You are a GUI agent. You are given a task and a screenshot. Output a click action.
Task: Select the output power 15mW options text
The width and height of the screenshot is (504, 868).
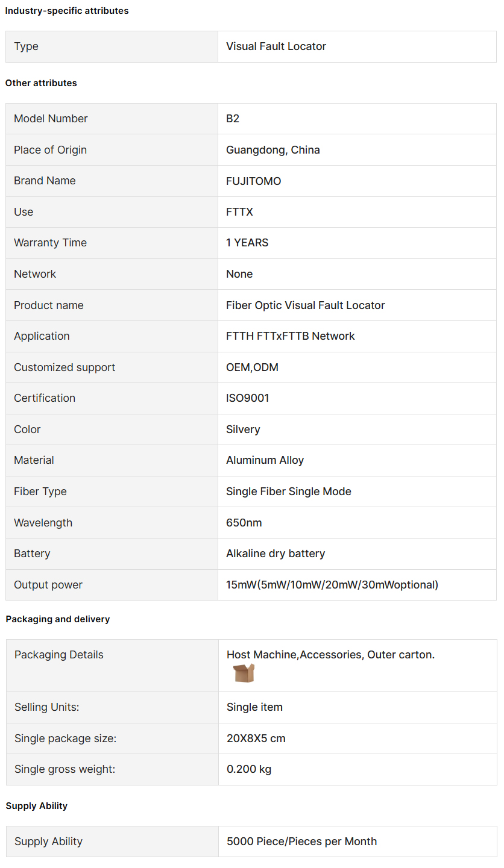(332, 585)
